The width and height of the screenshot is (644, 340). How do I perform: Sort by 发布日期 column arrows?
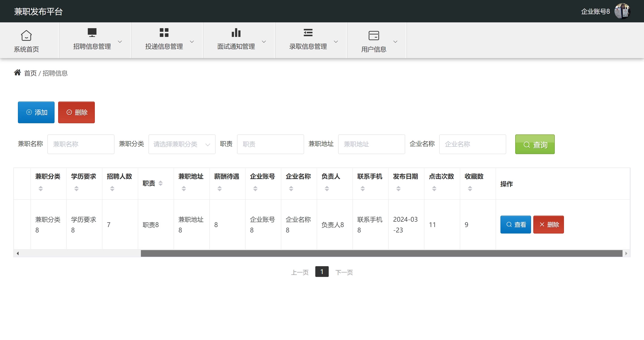click(x=398, y=189)
